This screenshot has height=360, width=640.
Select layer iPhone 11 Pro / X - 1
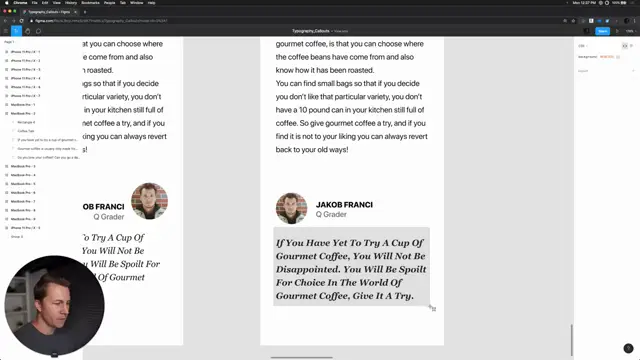(x=25, y=52)
